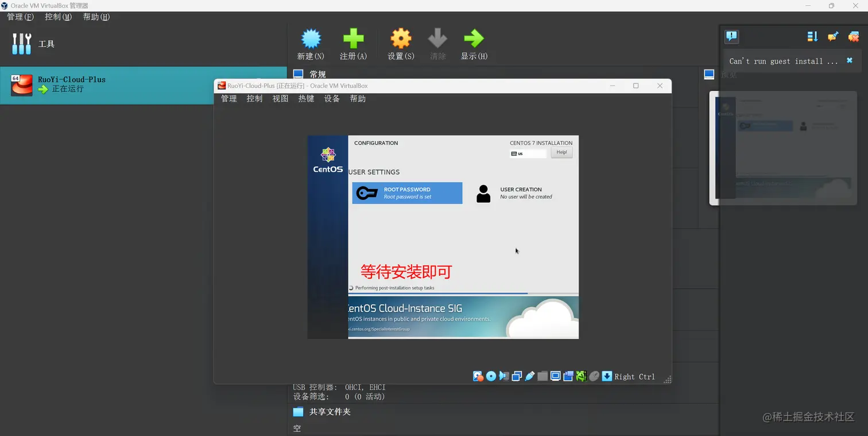
Task: Click the audio status icon
Action: point(503,376)
